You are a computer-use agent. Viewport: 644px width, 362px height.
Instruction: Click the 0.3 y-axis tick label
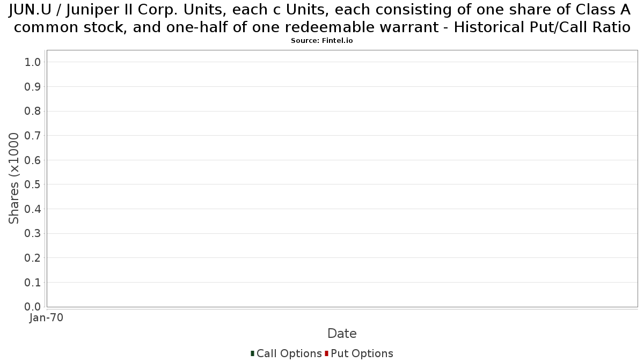33,233
